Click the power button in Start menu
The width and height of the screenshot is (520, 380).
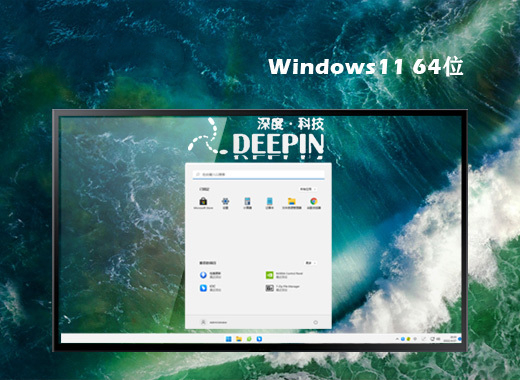pyautogui.click(x=315, y=322)
